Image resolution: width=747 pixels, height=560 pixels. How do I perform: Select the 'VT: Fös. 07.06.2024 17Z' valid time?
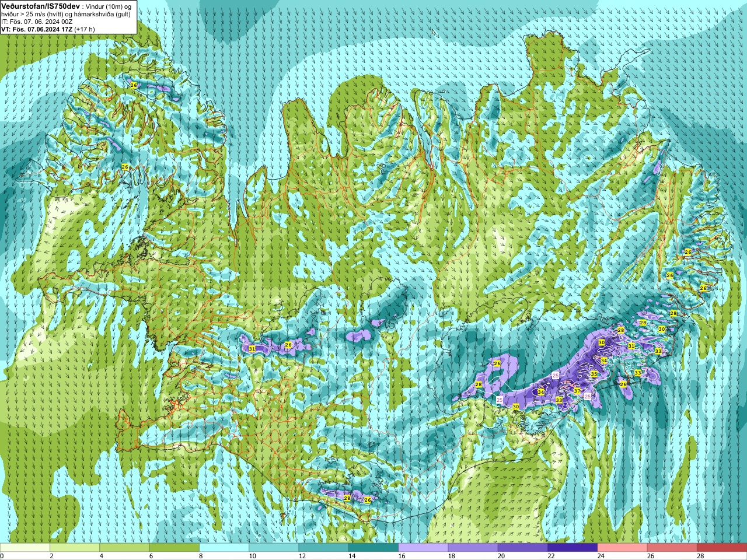[37, 29]
